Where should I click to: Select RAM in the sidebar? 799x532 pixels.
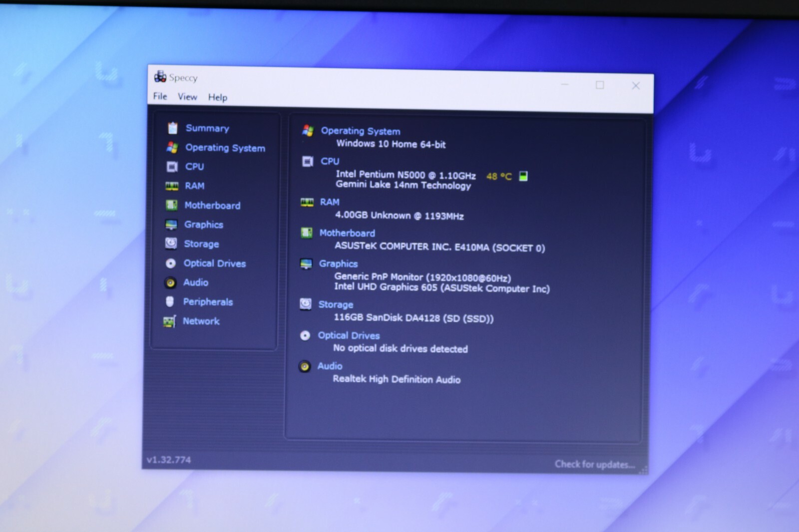click(195, 186)
